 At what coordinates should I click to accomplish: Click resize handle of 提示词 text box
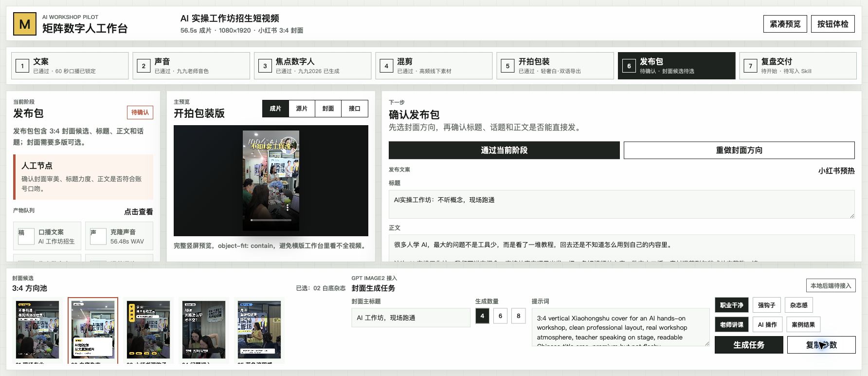[706, 343]
